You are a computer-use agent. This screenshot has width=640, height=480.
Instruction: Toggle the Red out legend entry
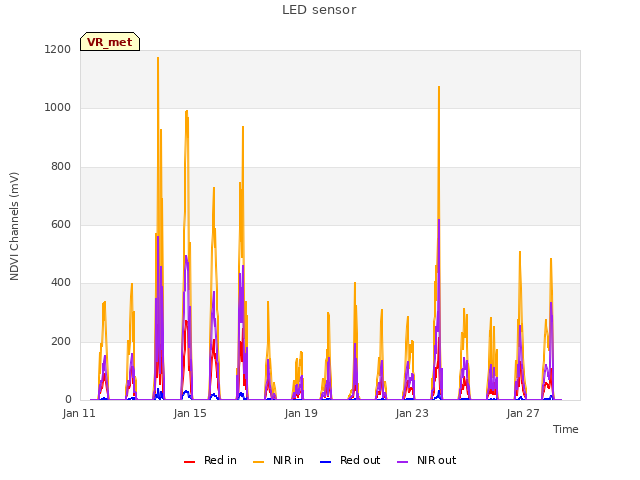point(350,460)
